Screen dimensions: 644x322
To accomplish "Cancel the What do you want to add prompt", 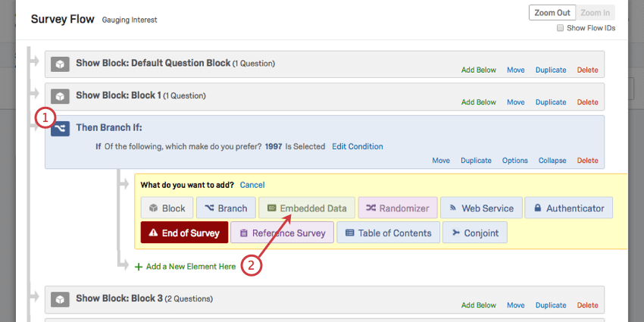I will pyautogui.click(x=252, y=185).
